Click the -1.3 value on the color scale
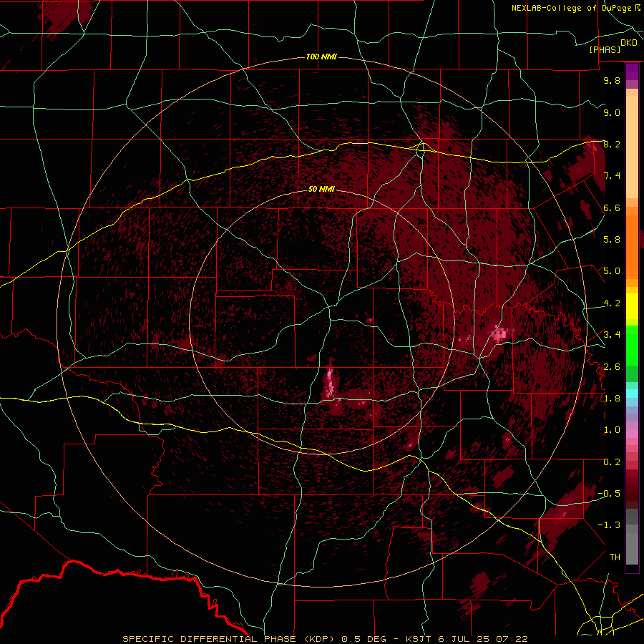Screen dimensions: 644x644 pos(609,525)
